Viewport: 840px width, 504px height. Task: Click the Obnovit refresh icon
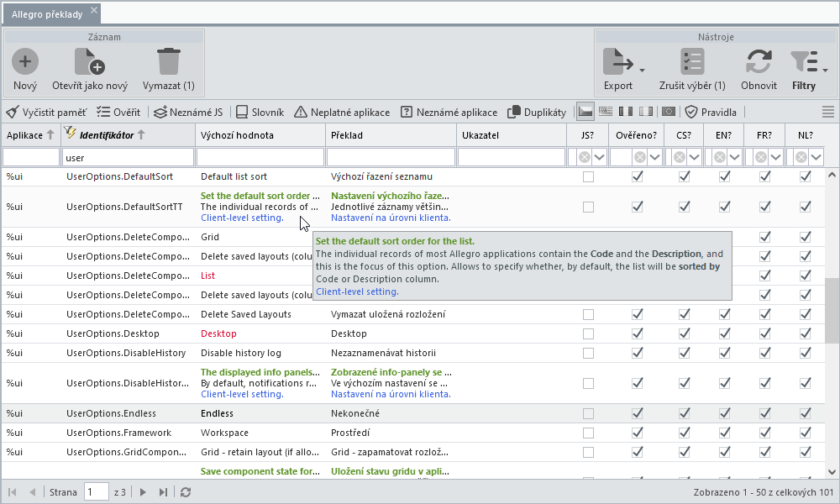tap(759, 61)
